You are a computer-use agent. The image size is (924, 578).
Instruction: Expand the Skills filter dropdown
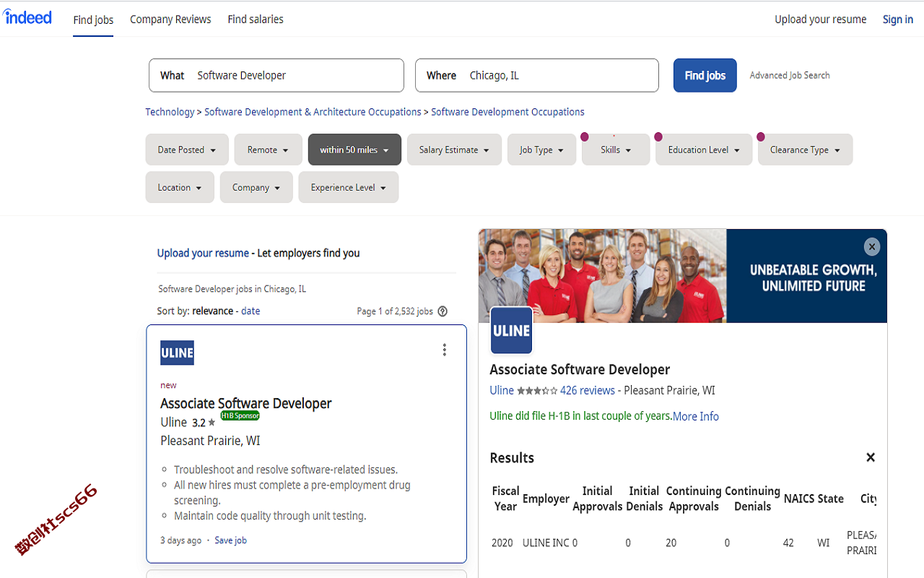pyautogui.click(x=616, y=150)
